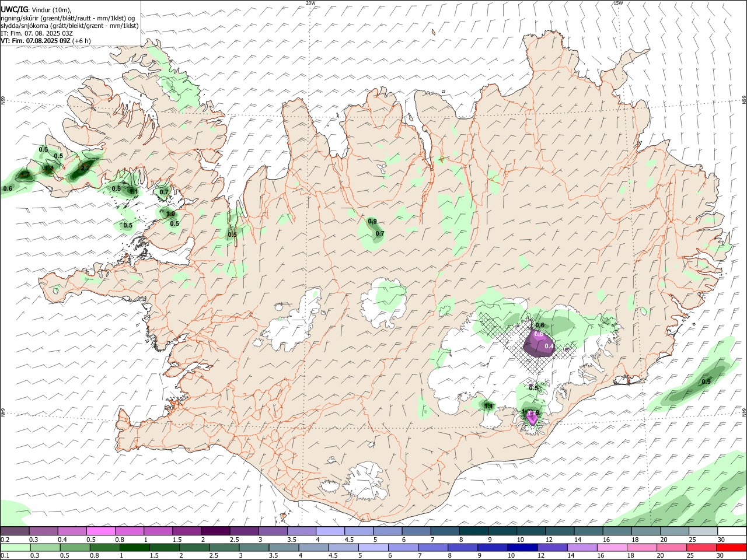Screen dimensions: 747x560
Task: Click the '20W' longitude label
Action: 310,3
